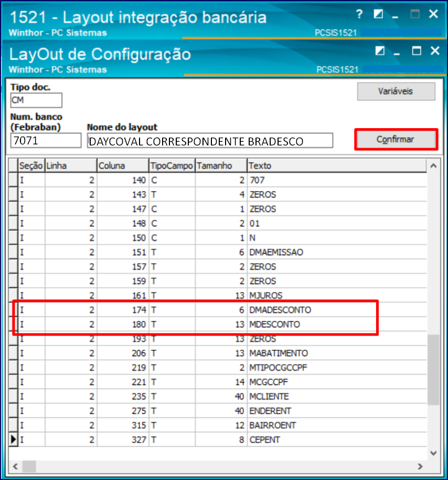The height and width of the screenshot is (480, 448).
Task: Click Tamanho value 40 in MCLIENTE row
Action: 221,396
